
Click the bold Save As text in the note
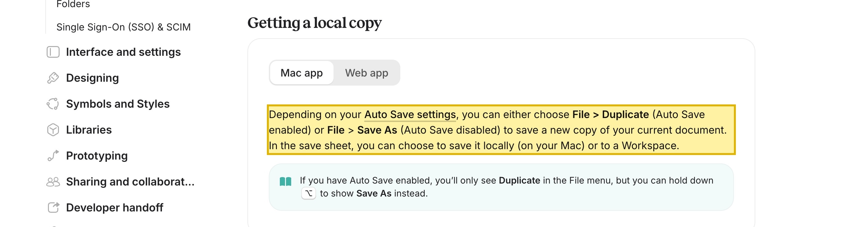click(x=374, y=194)
